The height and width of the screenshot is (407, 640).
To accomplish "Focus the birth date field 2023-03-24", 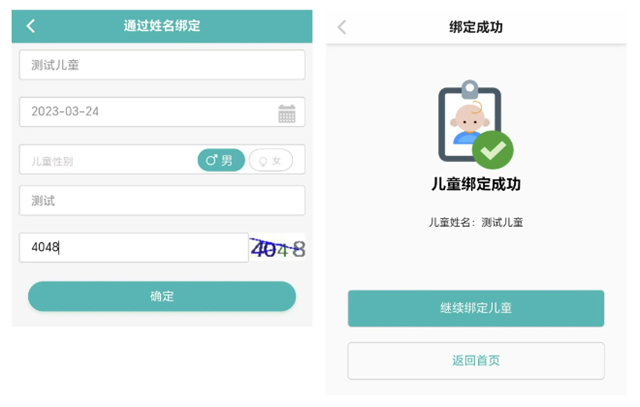I will point(162,112).
